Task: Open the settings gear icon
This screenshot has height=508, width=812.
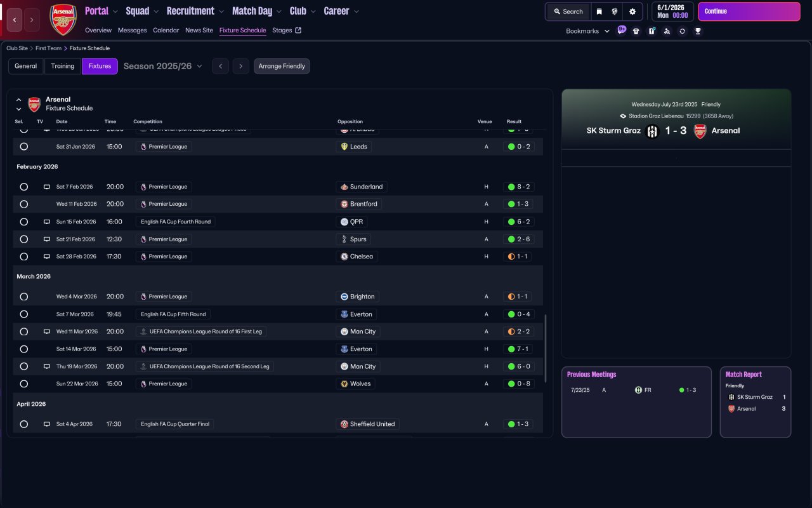Action: click(x=632, y=11)
